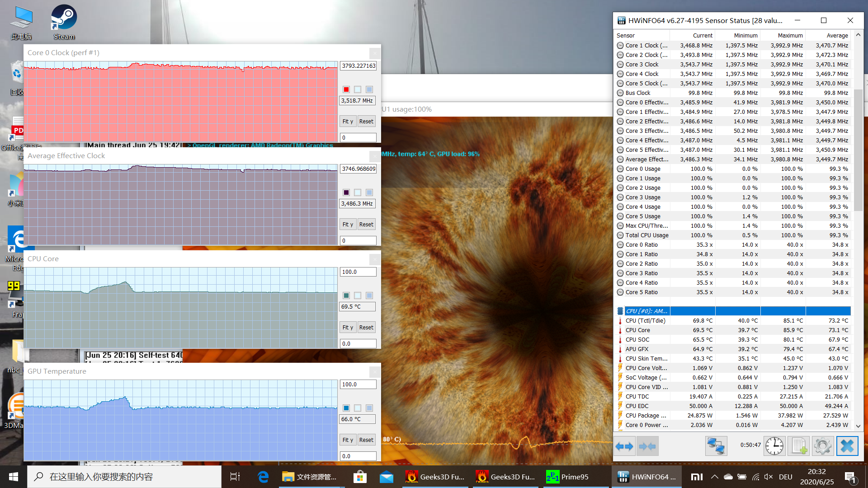The image size is (868, 488).
Task: Click the red color swatch in Core 0 Clock
Action: (x=346, y=89)
